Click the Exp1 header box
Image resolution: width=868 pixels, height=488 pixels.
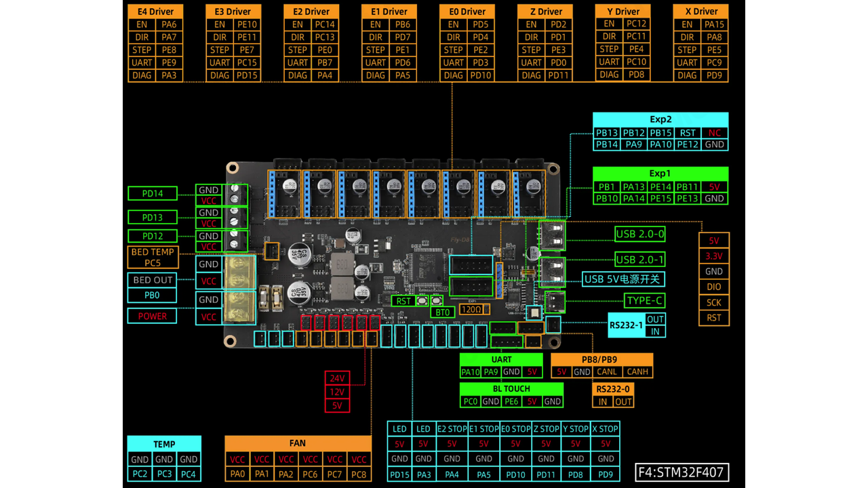[x=660, y=174]
